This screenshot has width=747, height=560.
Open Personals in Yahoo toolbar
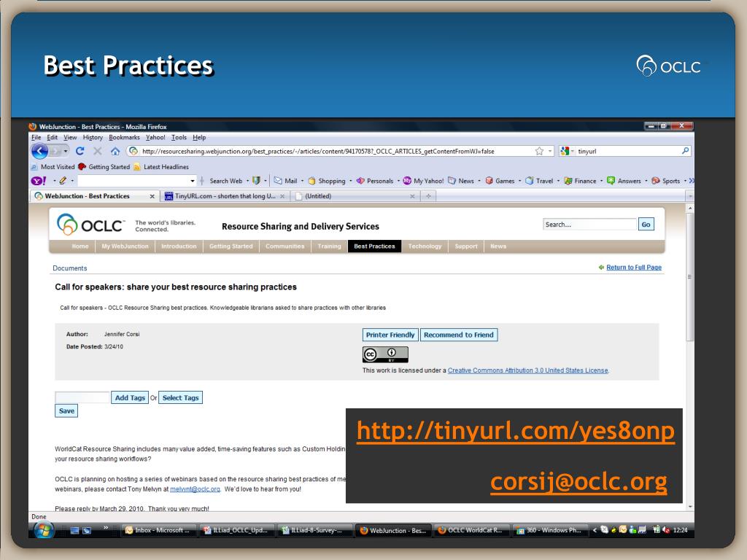[375, 181]
